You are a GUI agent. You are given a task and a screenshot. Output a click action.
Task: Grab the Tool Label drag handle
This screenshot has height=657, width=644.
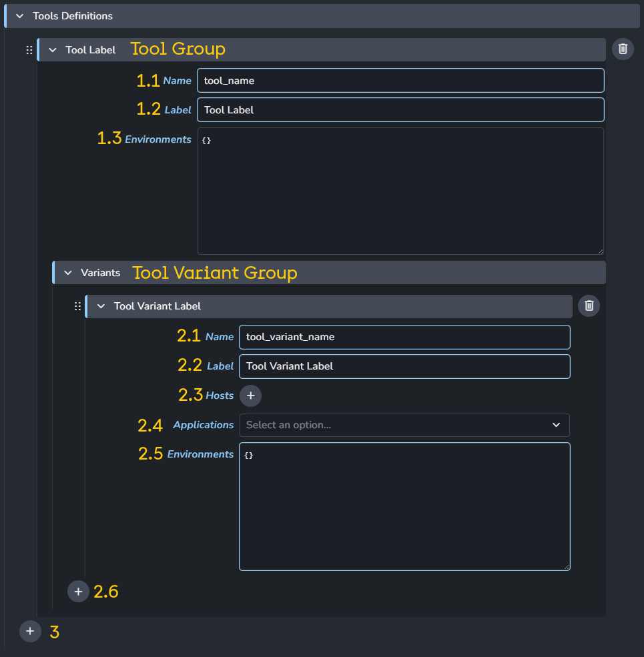(x=29, y=50)
